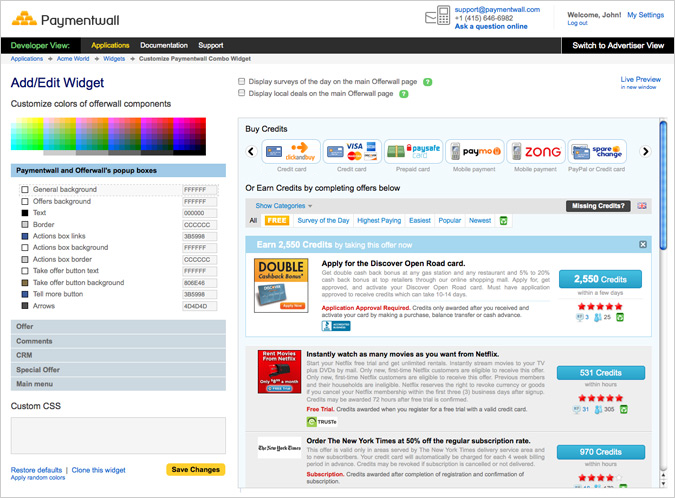Select the Highest Paying tab
675x498 pixels.
pyautogui.click(x=379, y=220)
